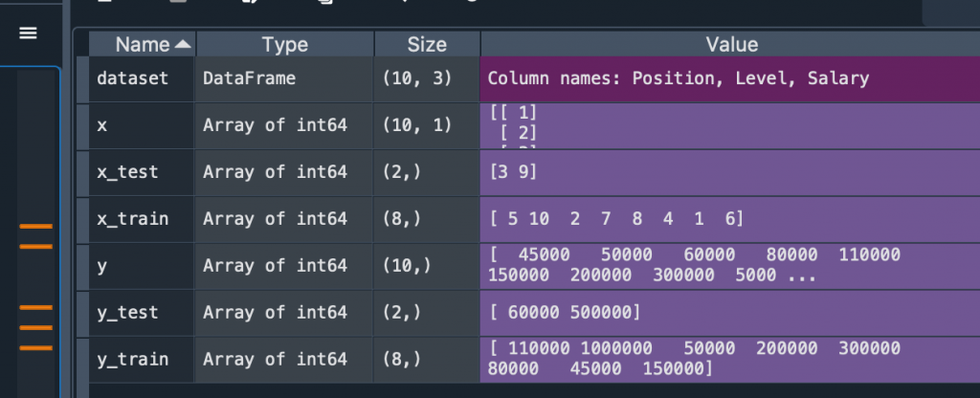Click the Size column header
Image resolution: width=980 pixels, height=398 pixels.
(427, 44)
